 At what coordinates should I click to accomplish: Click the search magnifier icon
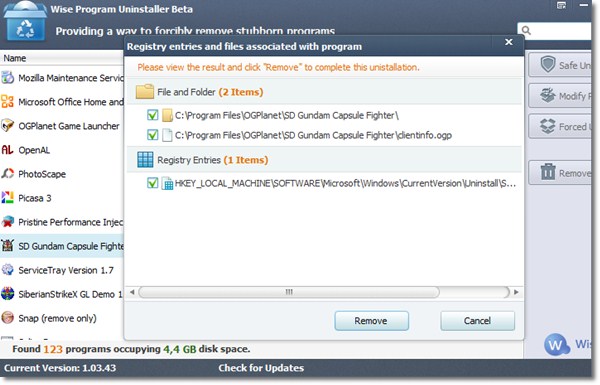[x=527, y=30]
